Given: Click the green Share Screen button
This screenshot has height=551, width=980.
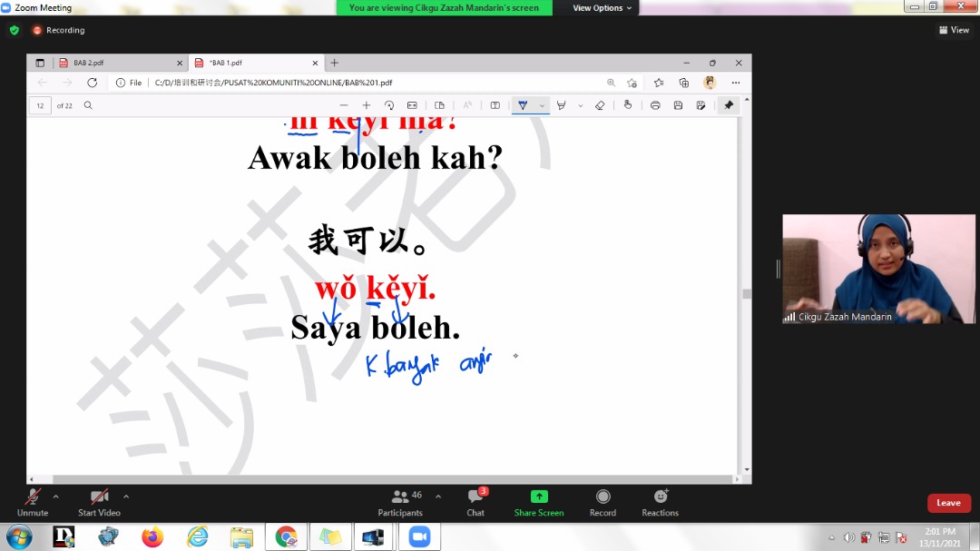Looking at the screenshot, I should point(539,502).
